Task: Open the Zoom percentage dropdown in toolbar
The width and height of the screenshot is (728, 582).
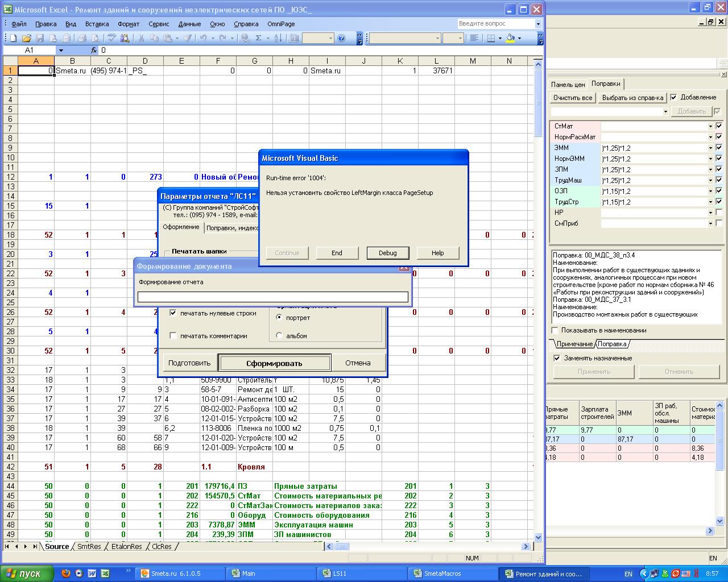Action: point(330,38)
